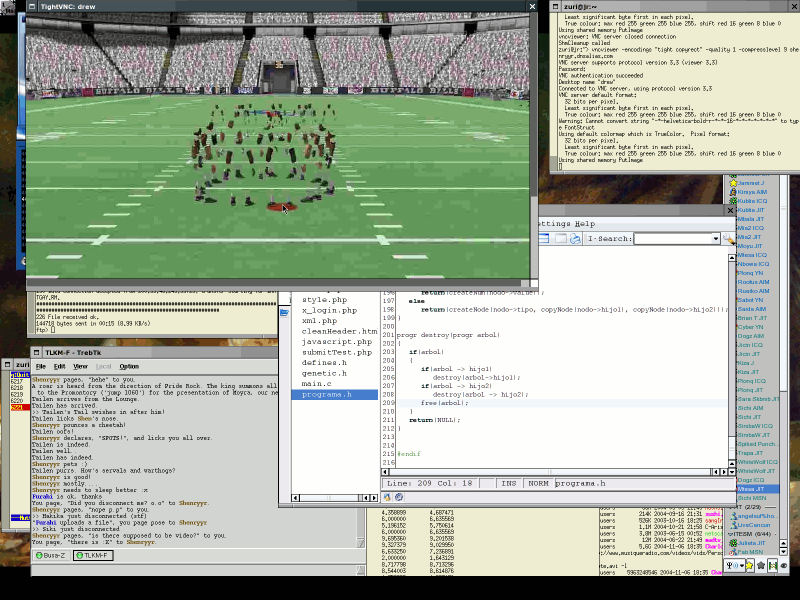
Task: Open main.c from the editor file list
Action: (318, 384)
